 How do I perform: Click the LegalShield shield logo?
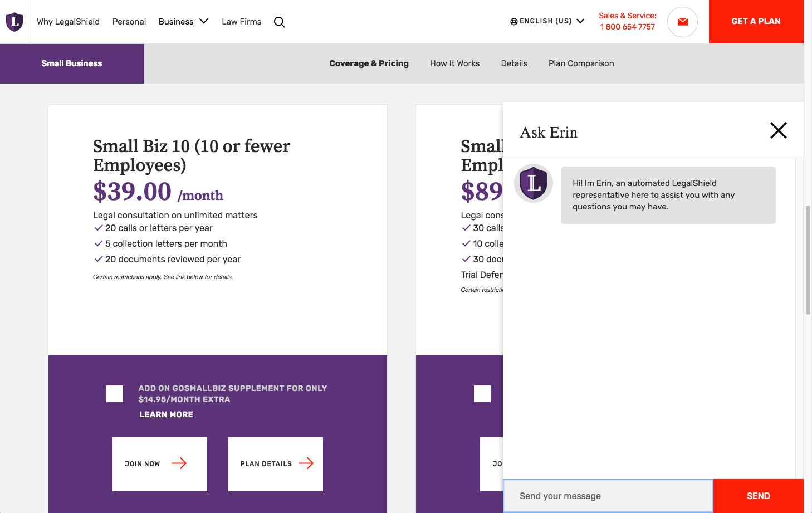pyautogui.click(x=14, y=22)
